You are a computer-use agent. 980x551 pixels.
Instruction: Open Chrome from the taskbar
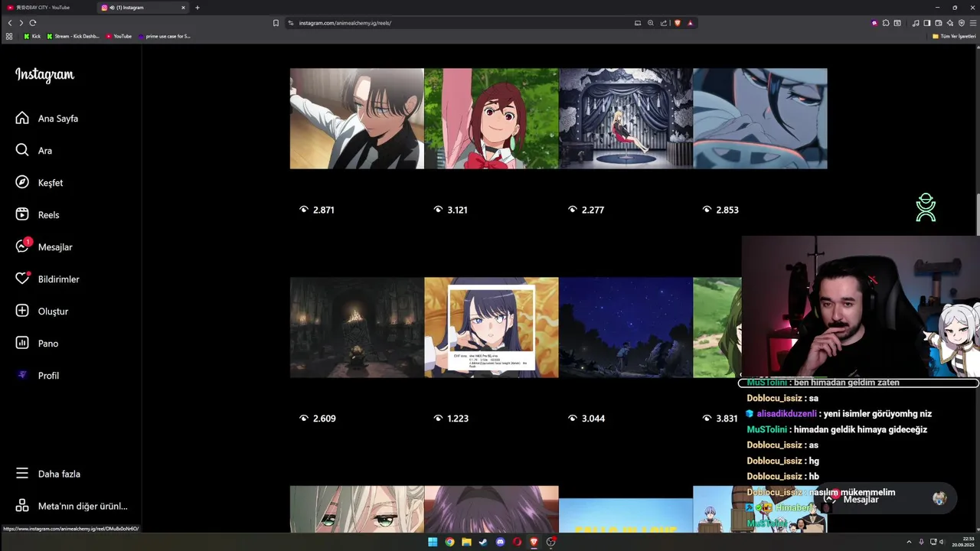pos(449,542)
